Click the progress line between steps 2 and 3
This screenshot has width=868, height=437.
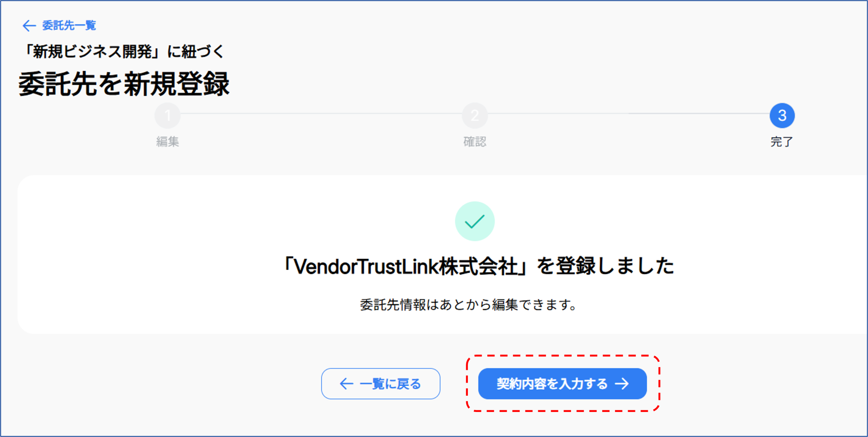click(629, 114)
